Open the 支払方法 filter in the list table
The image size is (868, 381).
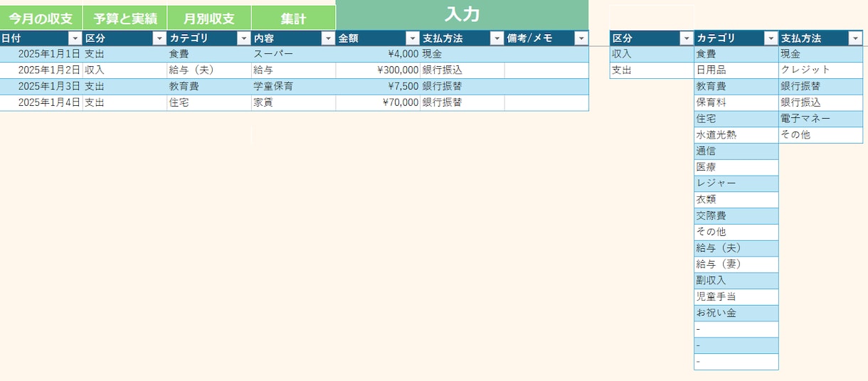pos(855,38)
